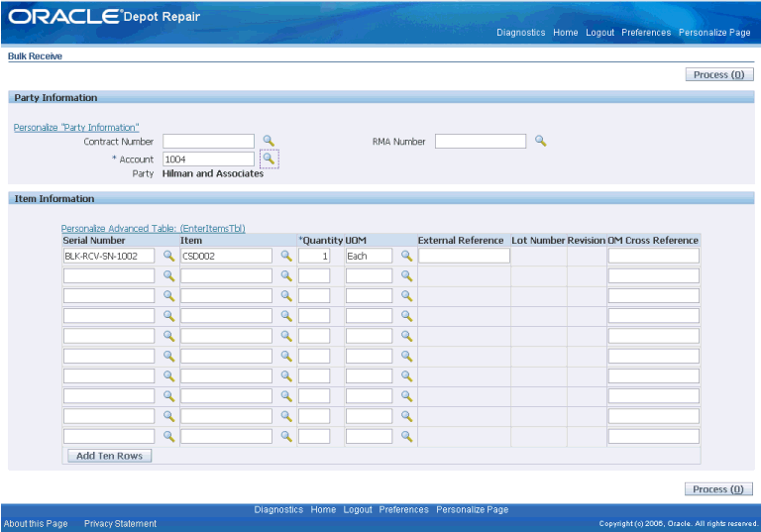The height and width of the screenshot is (532, 761).
Task: Click the RMA Number search icon
Action: coord(540,141)
